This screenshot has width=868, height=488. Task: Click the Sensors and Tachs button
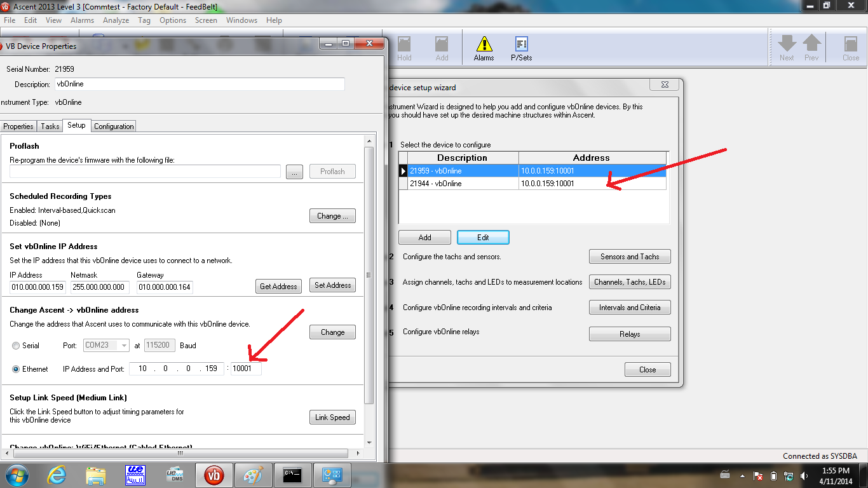(630, 256)
